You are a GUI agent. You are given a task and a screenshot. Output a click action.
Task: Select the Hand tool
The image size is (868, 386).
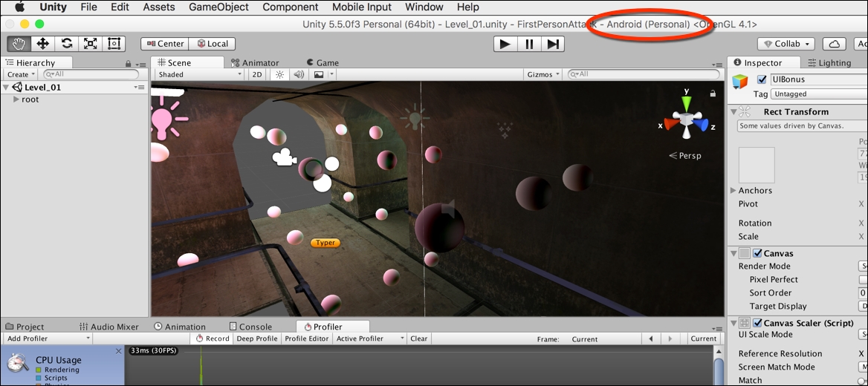[x=19, y=44]
